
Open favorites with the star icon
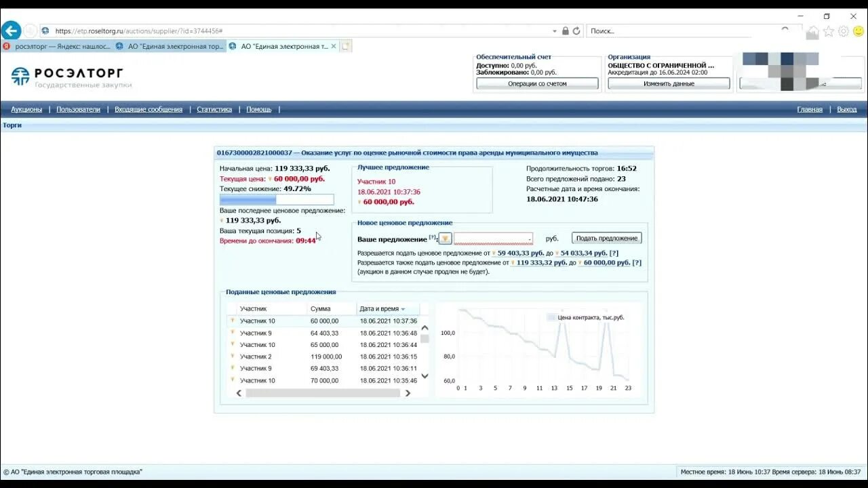point(828,31)
